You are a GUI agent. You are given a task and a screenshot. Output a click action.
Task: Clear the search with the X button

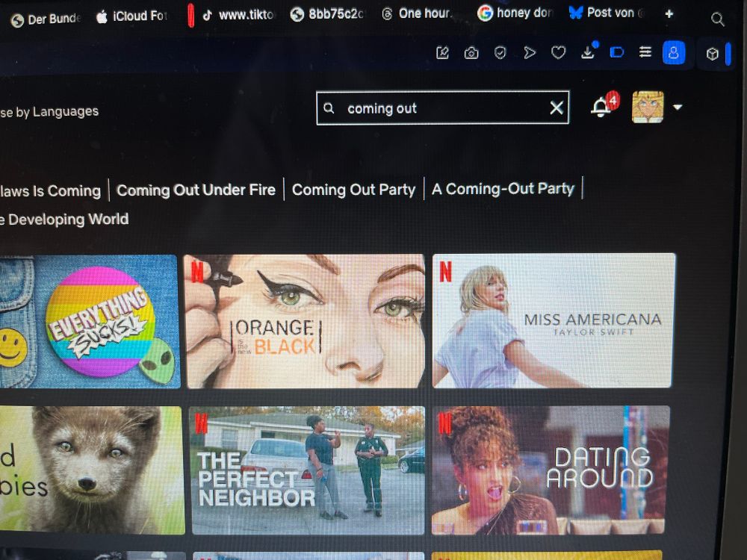557,108
